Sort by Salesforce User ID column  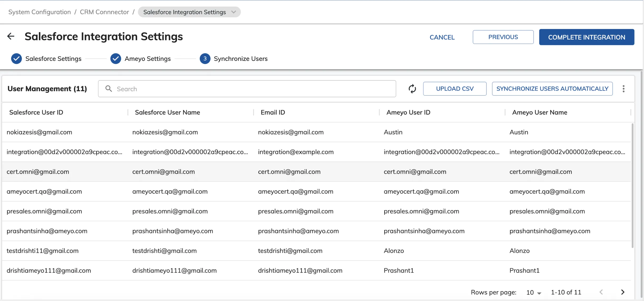[36, 113]
